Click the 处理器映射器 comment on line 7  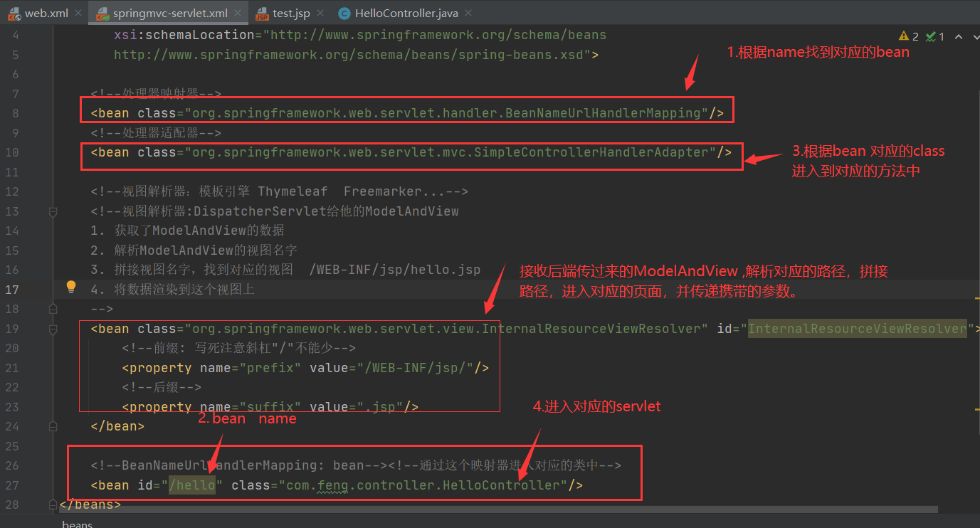[x=156, y=93]
